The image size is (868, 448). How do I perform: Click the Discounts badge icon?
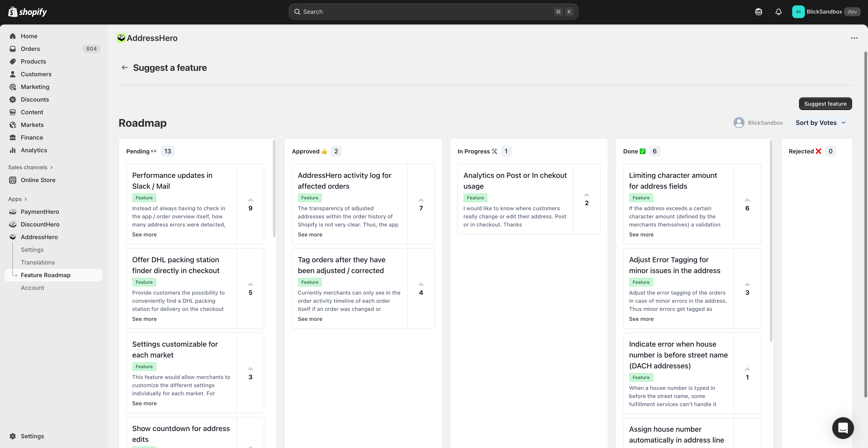pos(13,99)
